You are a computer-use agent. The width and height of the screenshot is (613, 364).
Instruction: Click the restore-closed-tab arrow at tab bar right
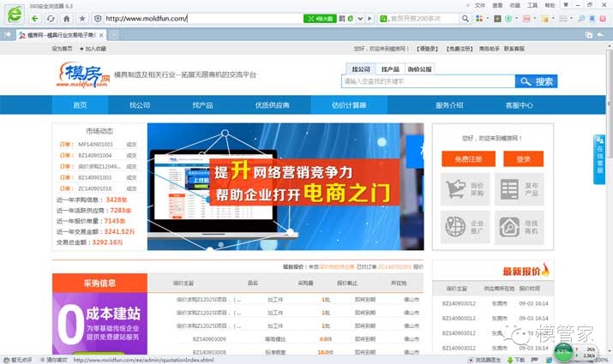pyautogui.click(x=600, y=35)
